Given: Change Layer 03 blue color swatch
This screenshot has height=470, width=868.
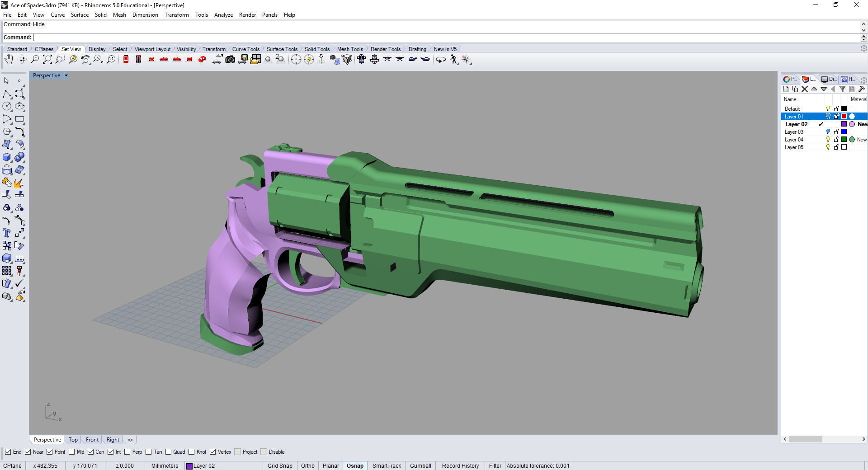Looking at the screenshot, I should pos(844,132).
